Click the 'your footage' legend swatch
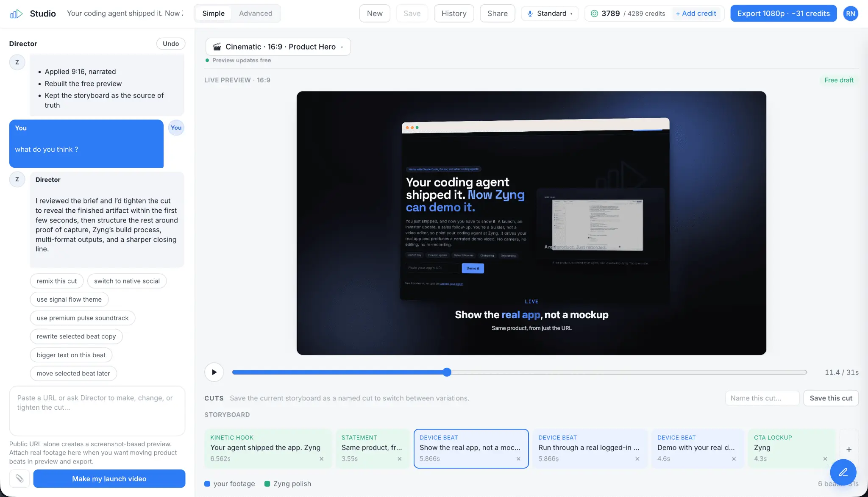868x497 pixels. 207,484
